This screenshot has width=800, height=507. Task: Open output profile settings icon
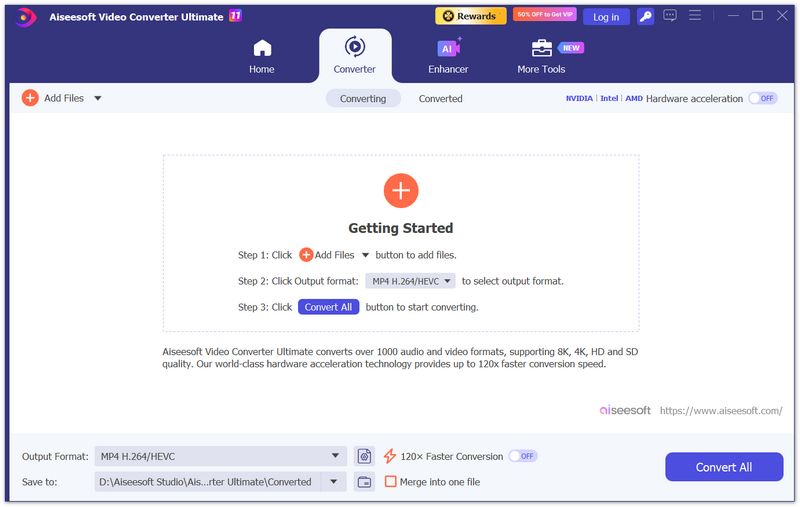[x=364, y=457]
